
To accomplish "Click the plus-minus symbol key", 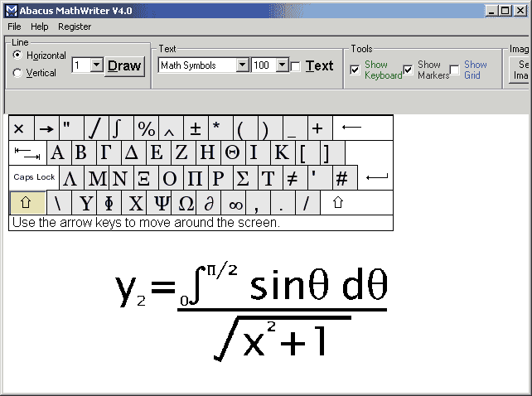I will 196,128.
